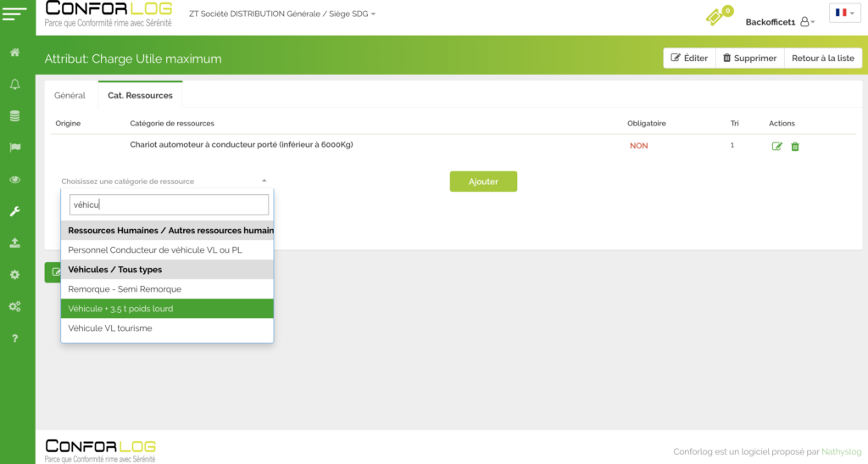Click the eye icon in sidebar

pos(14,179)
